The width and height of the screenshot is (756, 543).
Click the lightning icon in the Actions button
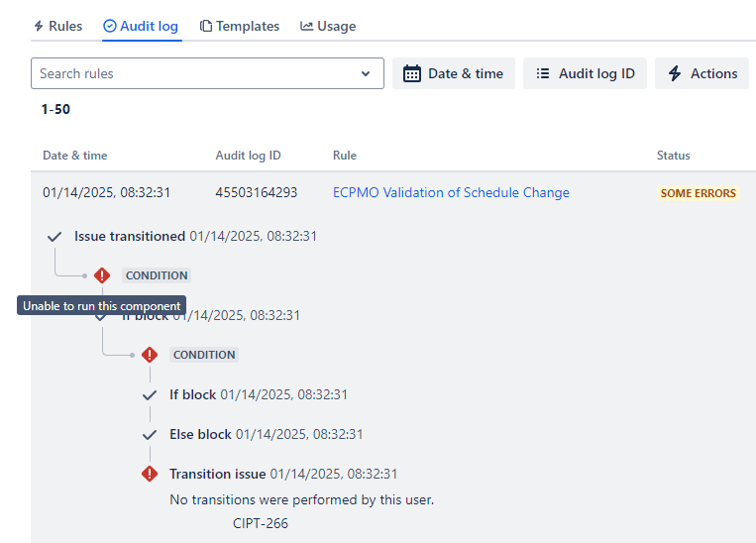675,73
